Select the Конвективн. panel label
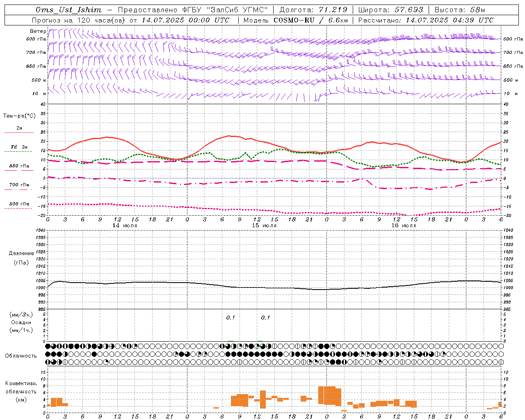The width and height of the screenshot is (525, 420). pos(21,383)
